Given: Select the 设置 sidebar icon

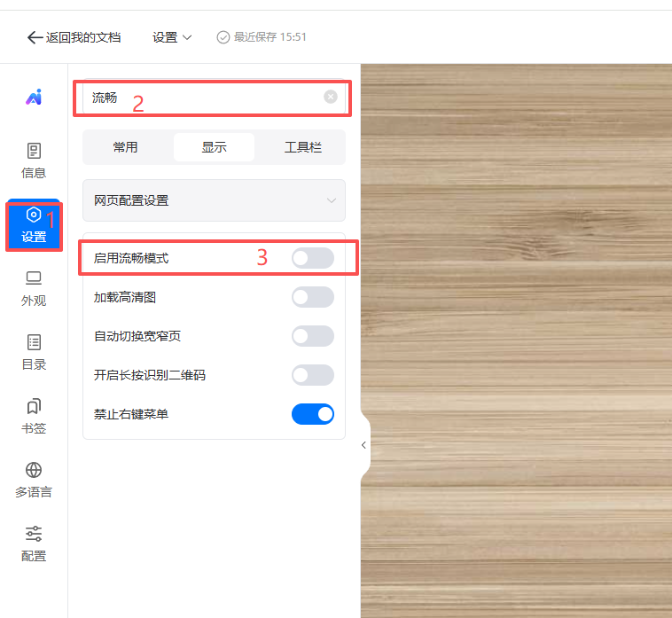Looking at the screenshot, I should [34, 224].
